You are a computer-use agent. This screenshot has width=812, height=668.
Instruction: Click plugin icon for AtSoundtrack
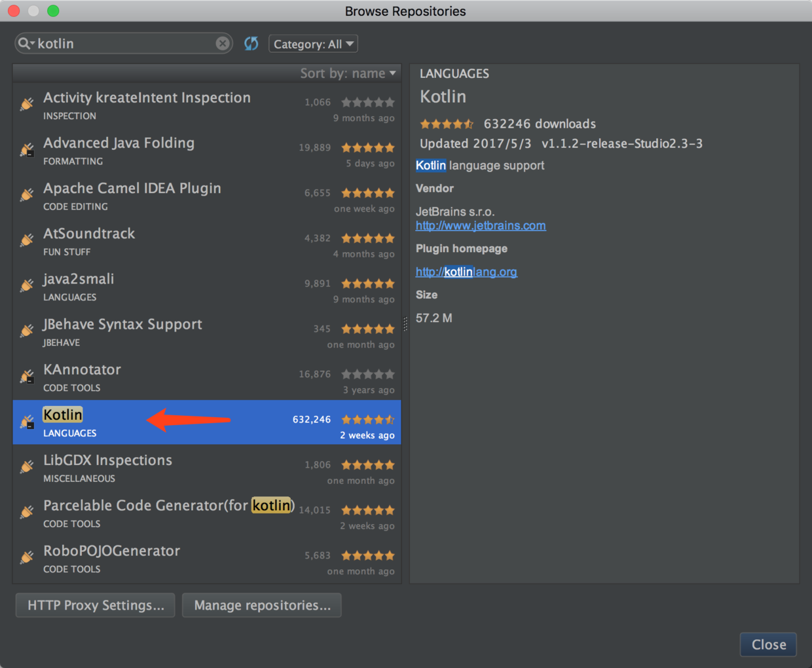pyautogui.click(x=27, y=240)
